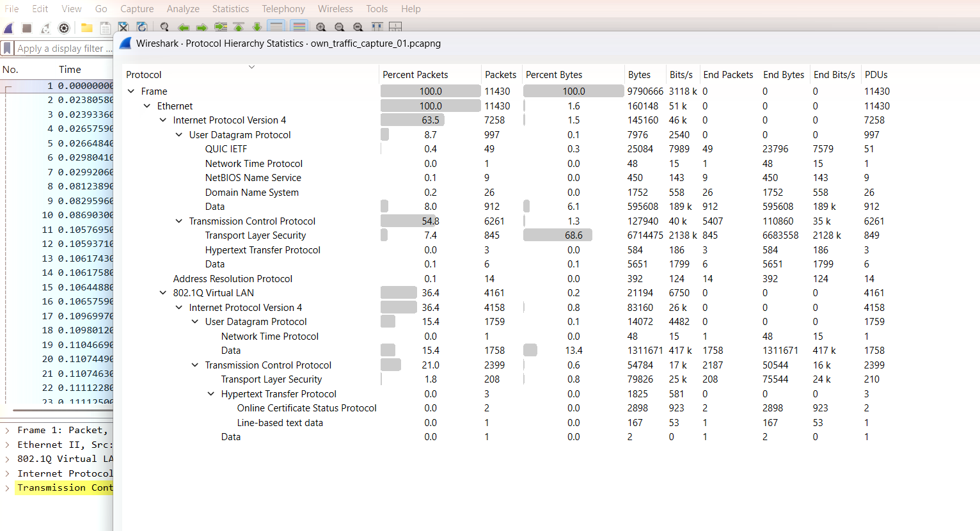The image size is (980, 531).
Task: Select packet number 10 in packet list
Action: coord(57,215)
